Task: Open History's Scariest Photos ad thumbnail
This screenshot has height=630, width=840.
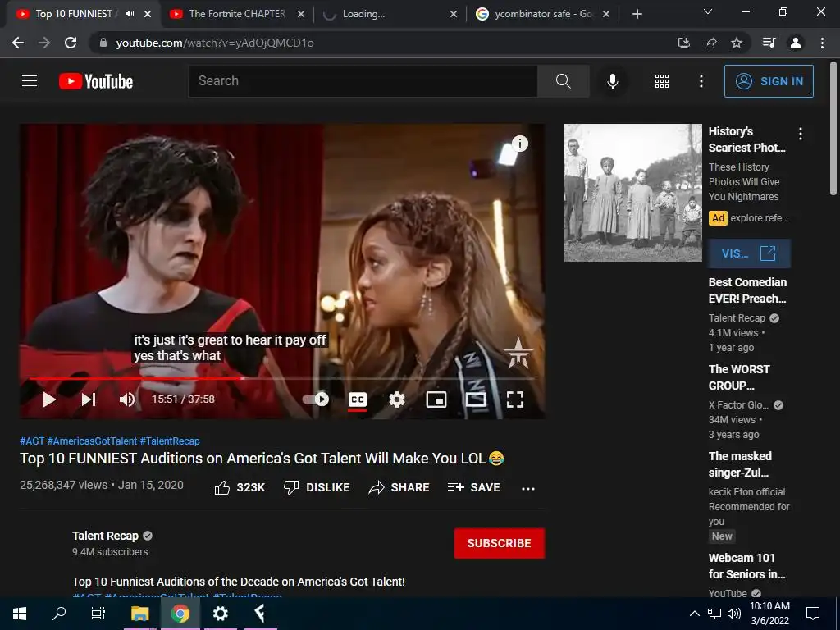Action: [x=633, y=193]
